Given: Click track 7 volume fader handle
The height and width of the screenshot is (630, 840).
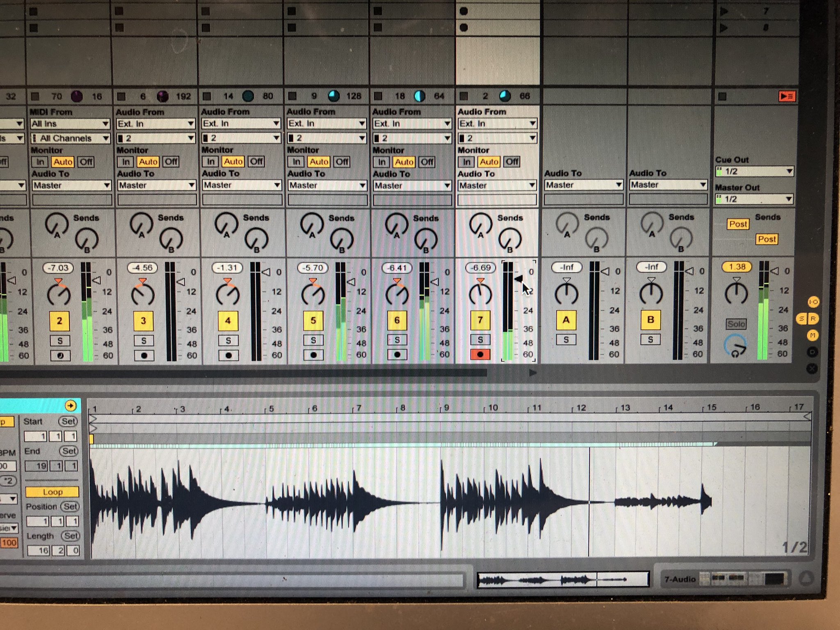Looking at the screenshot, I should (x=518, y=279).
